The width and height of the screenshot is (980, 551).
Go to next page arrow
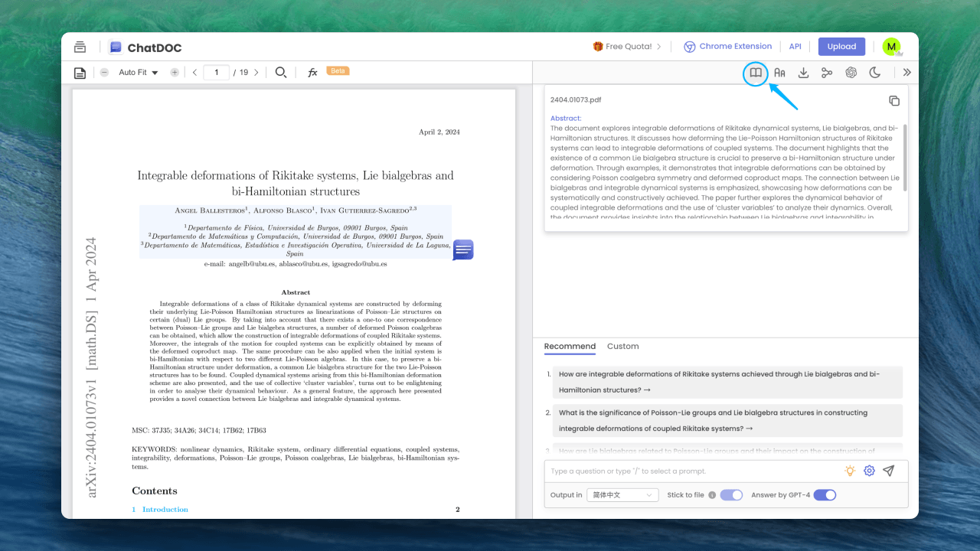click(x=256, y=73)
